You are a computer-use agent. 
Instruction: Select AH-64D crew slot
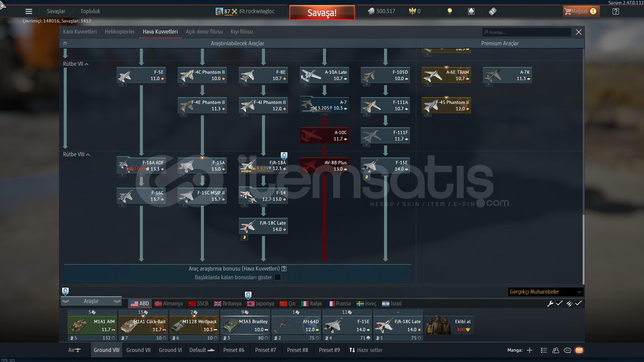point(296,325)
